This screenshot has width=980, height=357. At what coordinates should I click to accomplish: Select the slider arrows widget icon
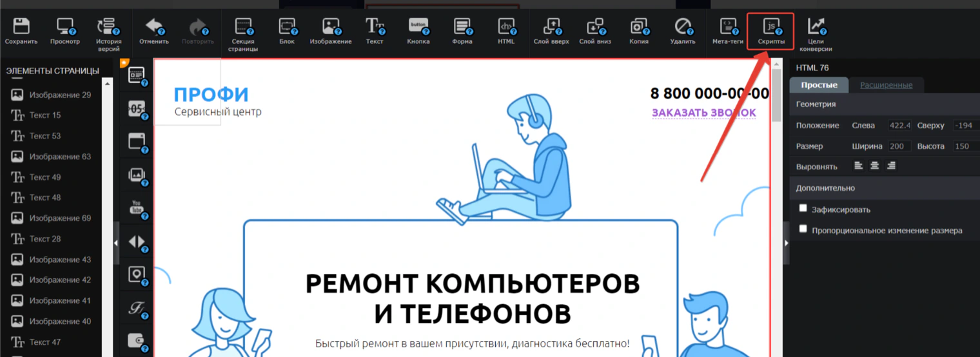(x=137, y=242)
